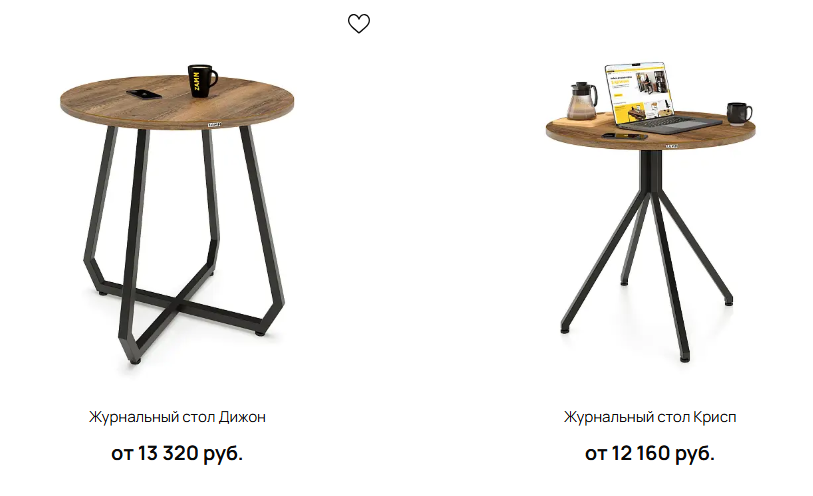Click the wooden board under the coffee pot
Screen dimensions: 813x496
(x=583, y=122)
